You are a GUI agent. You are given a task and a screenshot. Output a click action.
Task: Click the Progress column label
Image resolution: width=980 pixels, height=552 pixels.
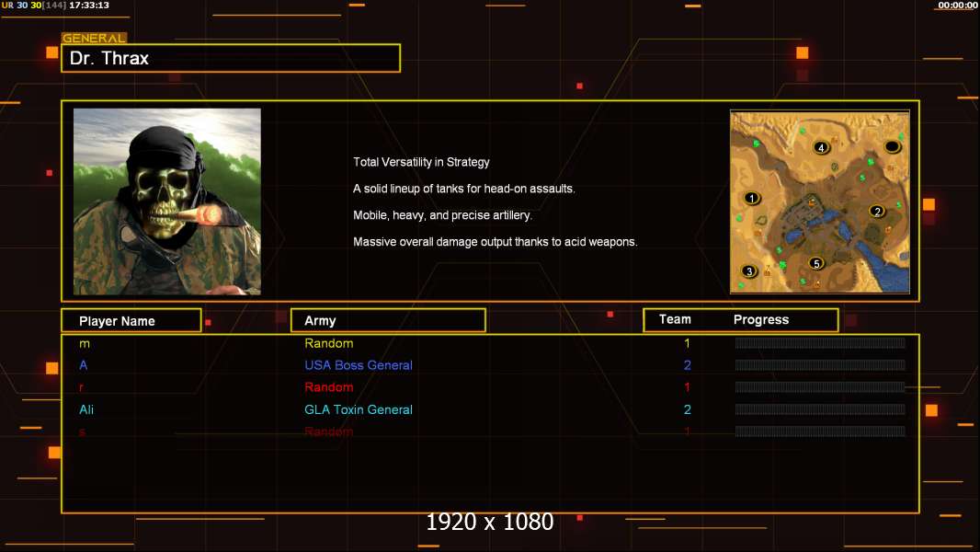pyautogui.click(x=761, y=320)
